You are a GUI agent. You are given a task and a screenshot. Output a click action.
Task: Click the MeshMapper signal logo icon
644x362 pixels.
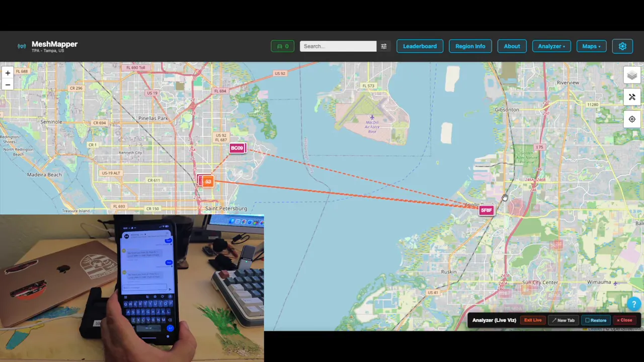pos(22,46)
